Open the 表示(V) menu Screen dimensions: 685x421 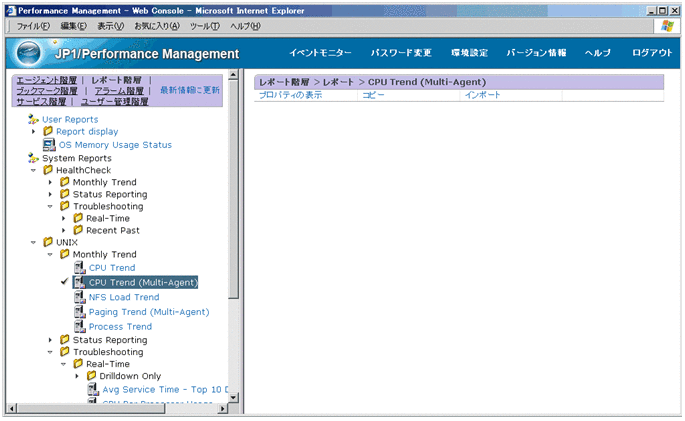(111, 26)
